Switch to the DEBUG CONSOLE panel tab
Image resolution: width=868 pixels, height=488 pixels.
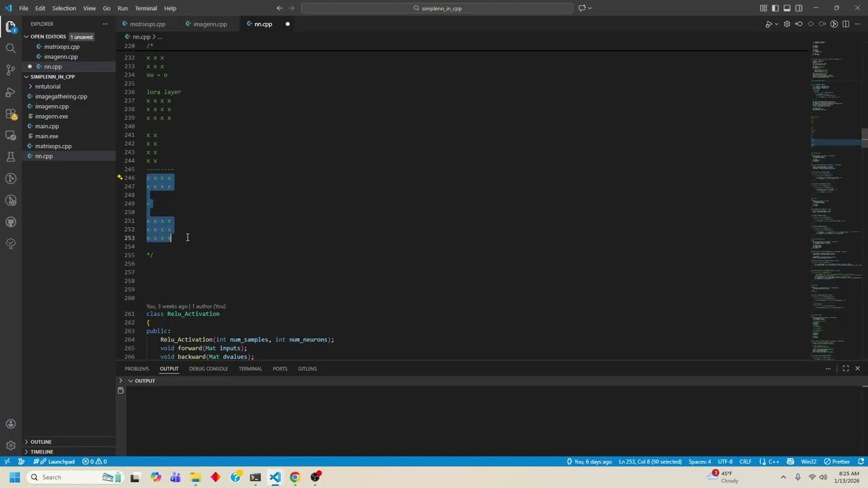pos(208,369)
